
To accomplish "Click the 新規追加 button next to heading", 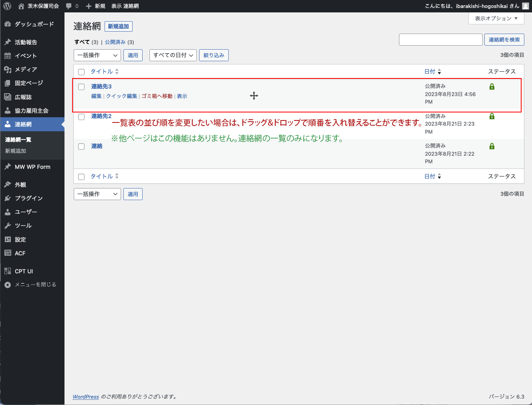I will [x=118, y=26].
